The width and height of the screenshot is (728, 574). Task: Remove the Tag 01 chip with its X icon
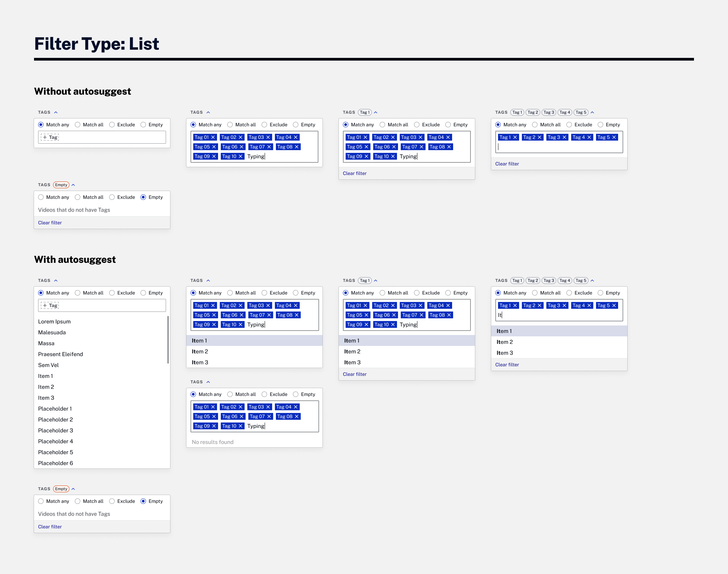point(213,137)
